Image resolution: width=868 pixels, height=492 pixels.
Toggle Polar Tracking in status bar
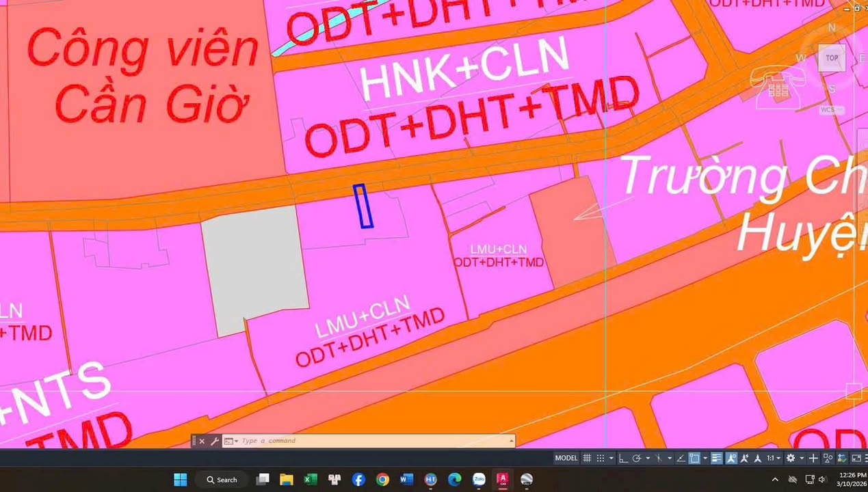637,458
